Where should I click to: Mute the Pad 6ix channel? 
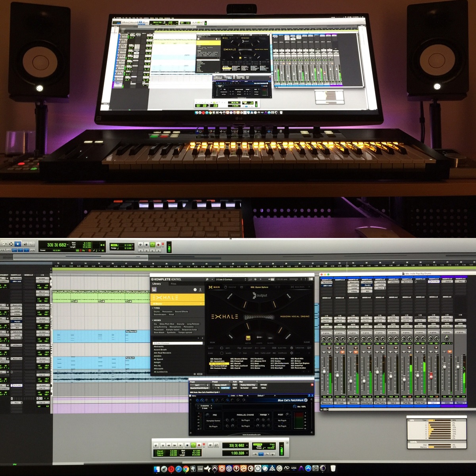[409, 352]
